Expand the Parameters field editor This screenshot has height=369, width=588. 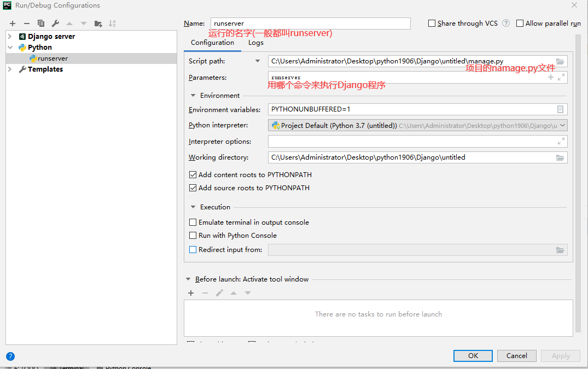tap(561, 77)
